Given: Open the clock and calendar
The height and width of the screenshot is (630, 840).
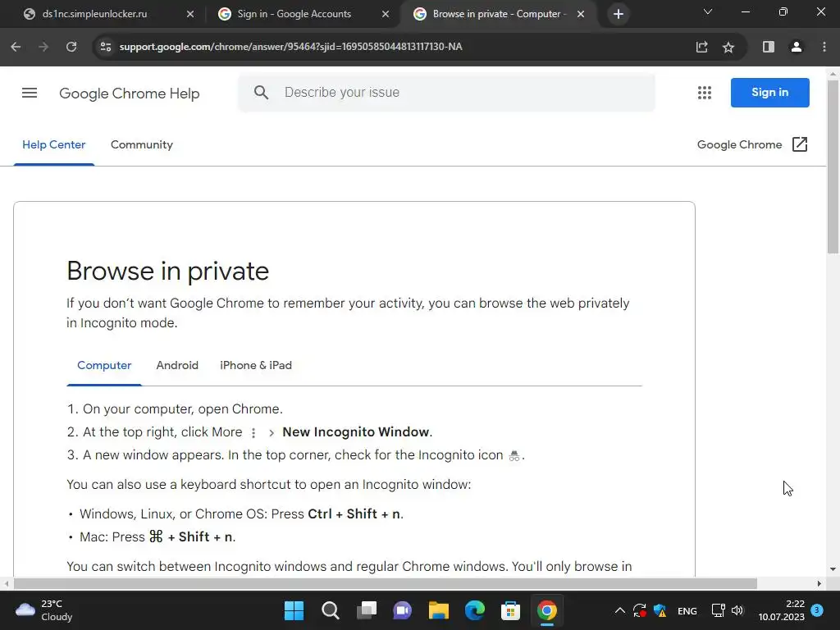Looking at the screenshot, I should pos(782,610).
